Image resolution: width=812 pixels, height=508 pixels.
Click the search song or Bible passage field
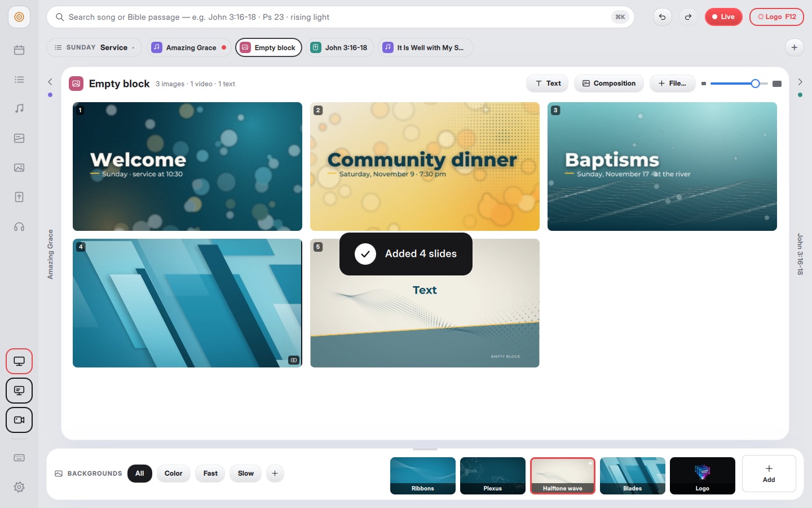(341, 17)
